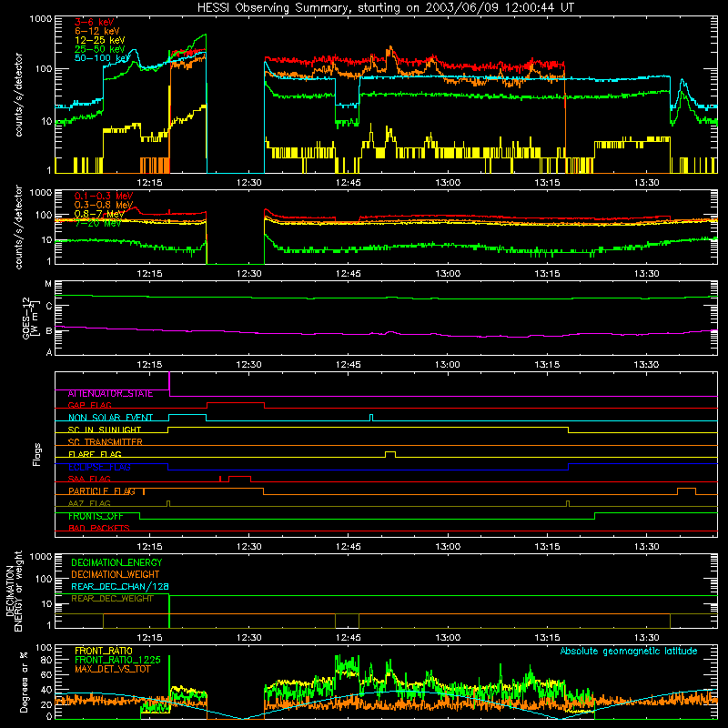Click 12:30 time label under MeV panel
This screenshot has width=728, height=728.
pyautogui.click(x=248, y=274)
